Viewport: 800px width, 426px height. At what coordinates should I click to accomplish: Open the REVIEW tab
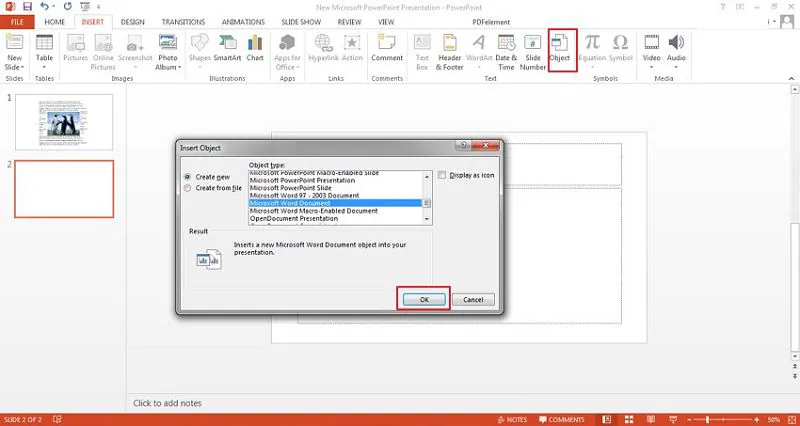pyautogui.click(x=349, y=22)
